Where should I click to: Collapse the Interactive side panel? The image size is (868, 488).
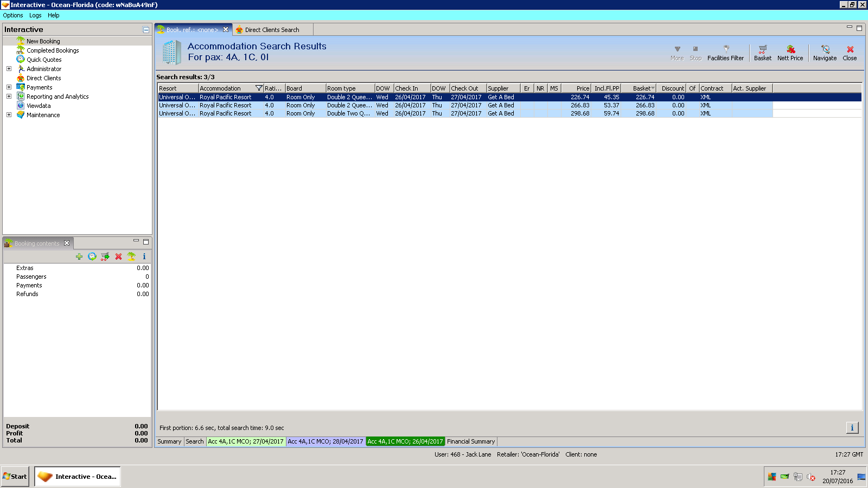coord(146,30)
